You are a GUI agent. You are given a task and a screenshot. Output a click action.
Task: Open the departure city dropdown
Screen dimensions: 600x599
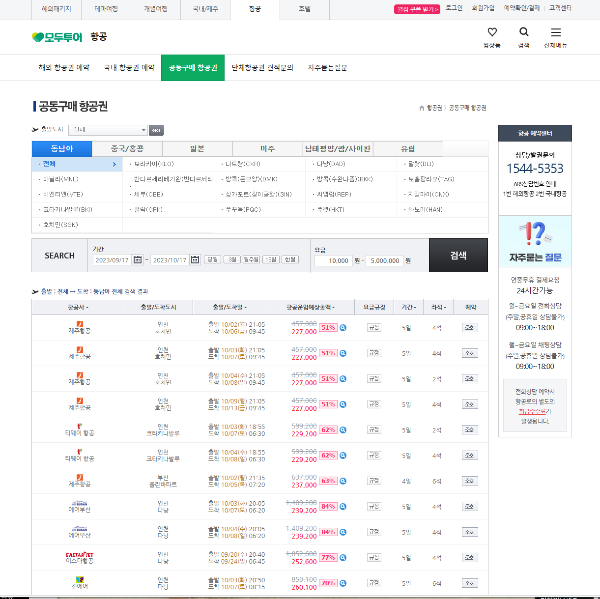tap(108, 130)
